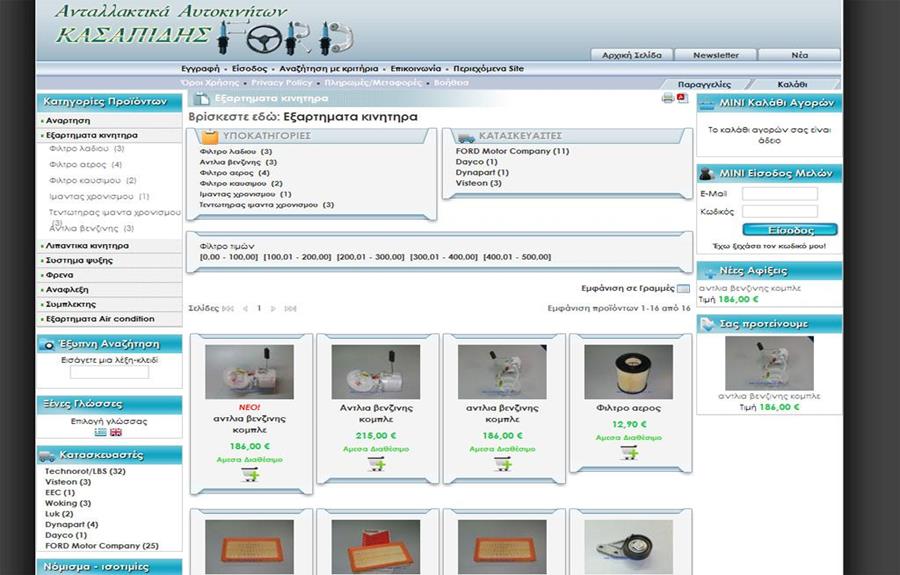Open belt tensioner product thumbnail
The width and height of the screenshot is (900, 575).
pos(628,547)
